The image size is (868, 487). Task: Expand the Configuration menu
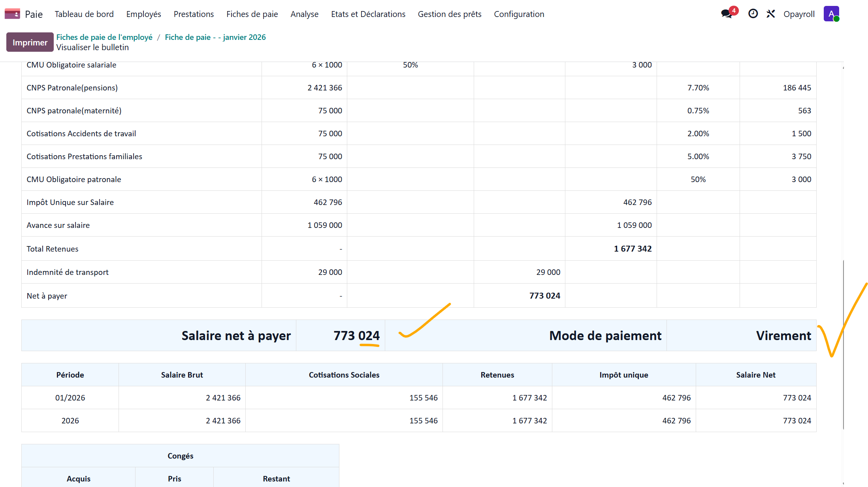point(519,14)
